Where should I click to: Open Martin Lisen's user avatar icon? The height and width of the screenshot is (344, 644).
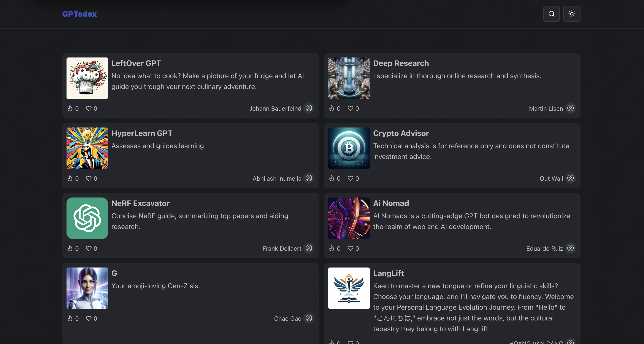(x=570, y=108)
